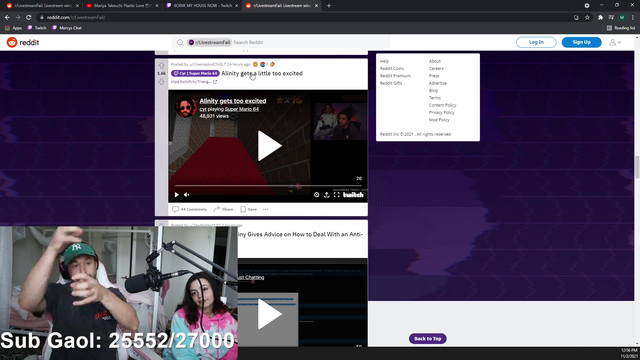Click the search magnifier icon

point(180,42)
